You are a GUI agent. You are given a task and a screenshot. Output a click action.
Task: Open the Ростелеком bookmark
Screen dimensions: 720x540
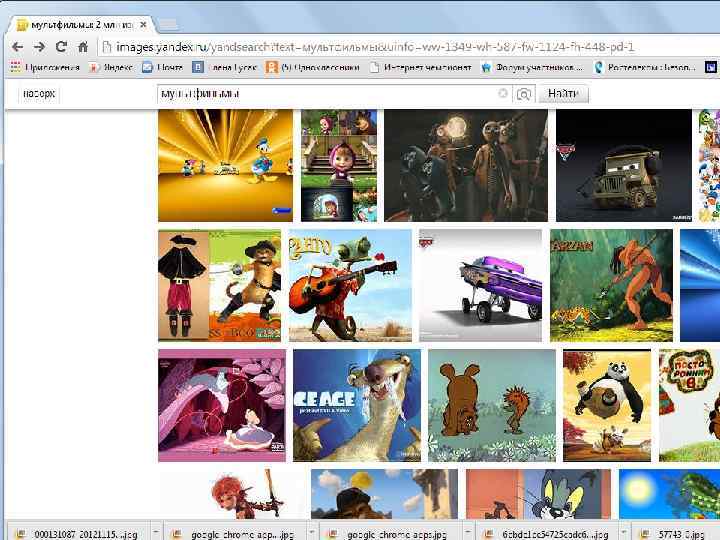[644, 68]
